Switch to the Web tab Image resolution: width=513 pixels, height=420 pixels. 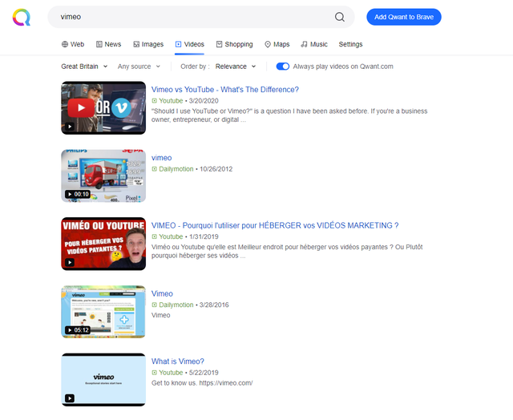pos(73,44)
